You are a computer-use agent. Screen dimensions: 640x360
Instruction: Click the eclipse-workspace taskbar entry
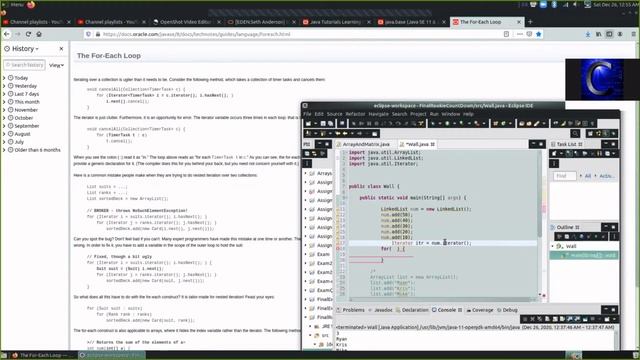click(x=110, y=356)
